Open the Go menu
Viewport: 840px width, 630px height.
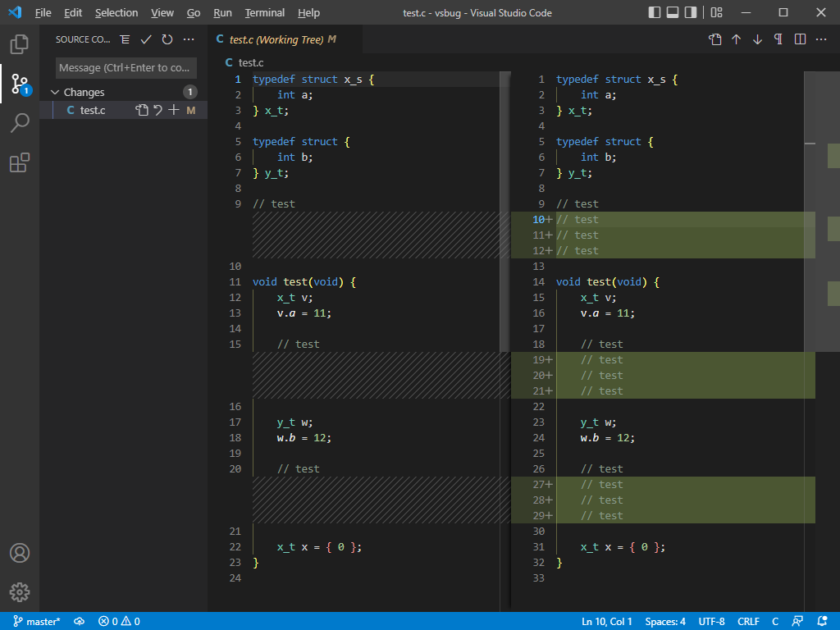[194, 13]
